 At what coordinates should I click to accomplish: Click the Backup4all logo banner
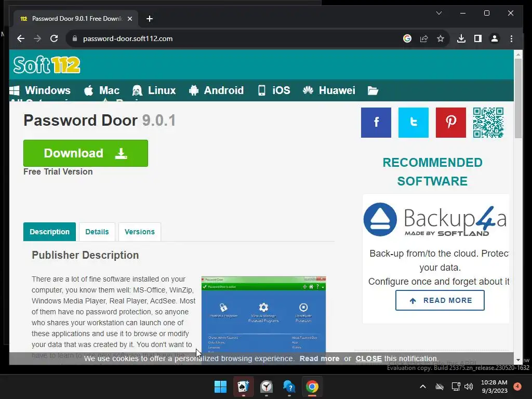436,219
